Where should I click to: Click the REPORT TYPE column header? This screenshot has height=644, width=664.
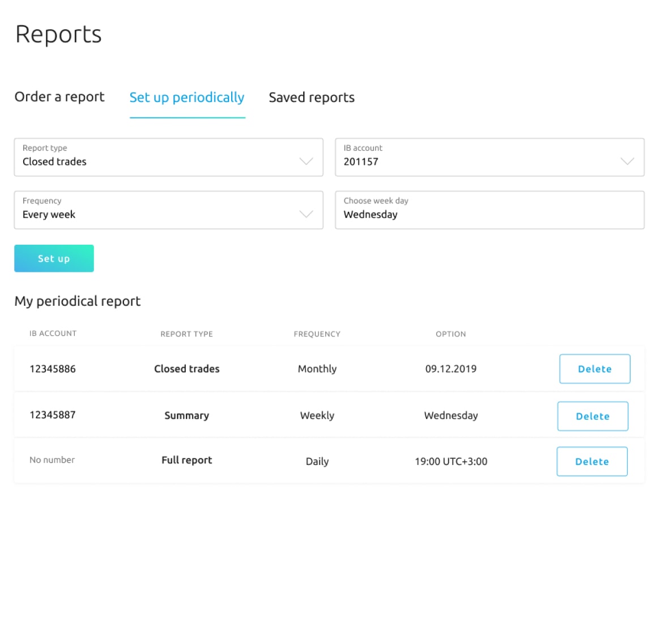(x=186, y=334)
